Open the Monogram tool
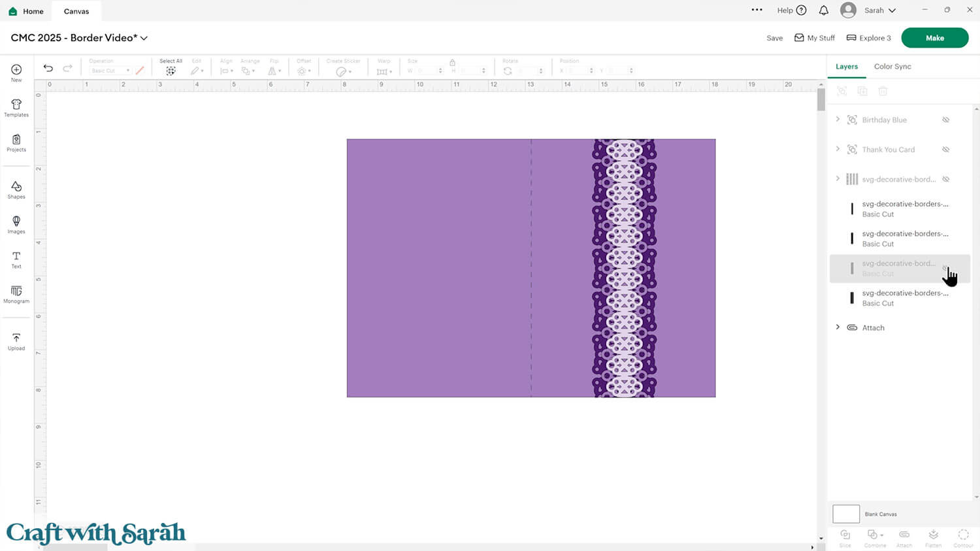Viewport: 980px width, 551px height. click(16, 294)
